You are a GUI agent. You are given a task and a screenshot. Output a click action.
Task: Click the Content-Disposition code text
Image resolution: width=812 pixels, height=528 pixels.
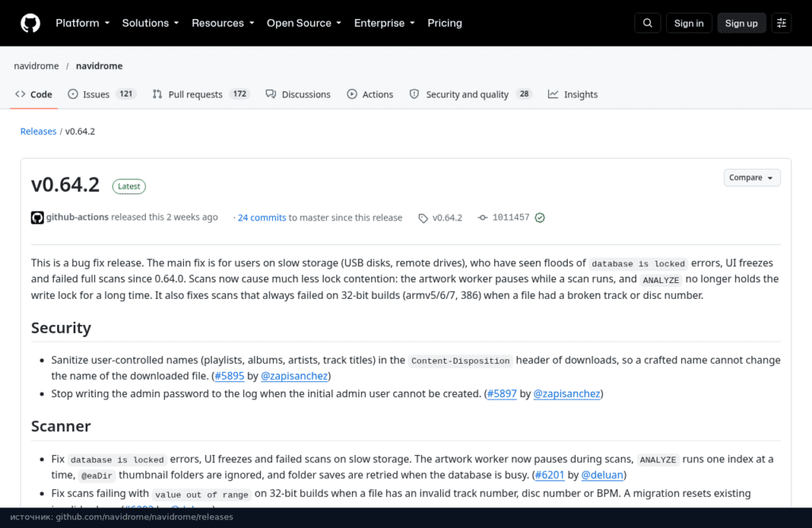pyautogui.click(x=461, y=361)
